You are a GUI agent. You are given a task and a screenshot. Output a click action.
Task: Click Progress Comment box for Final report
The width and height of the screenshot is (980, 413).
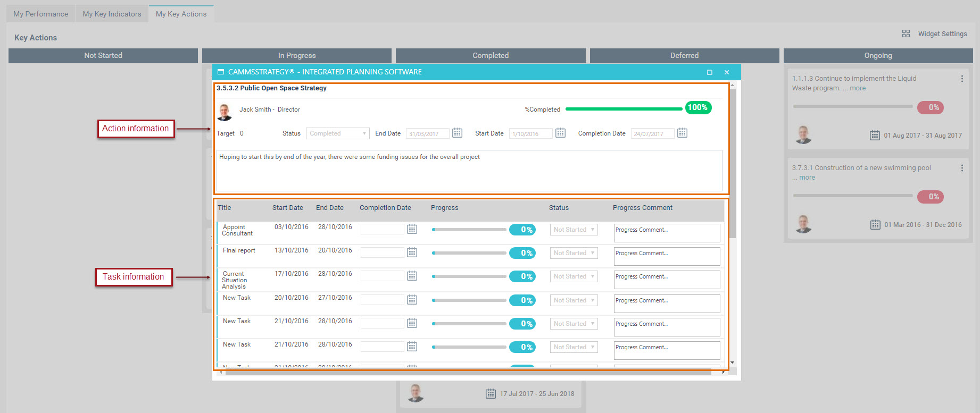click(x=667, y=256)
